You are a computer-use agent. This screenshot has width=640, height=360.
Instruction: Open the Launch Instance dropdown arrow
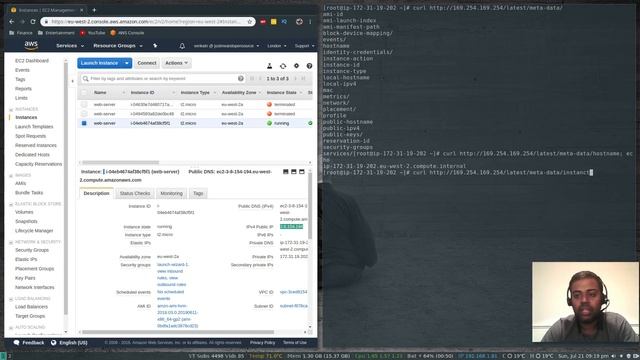[127, 63]
